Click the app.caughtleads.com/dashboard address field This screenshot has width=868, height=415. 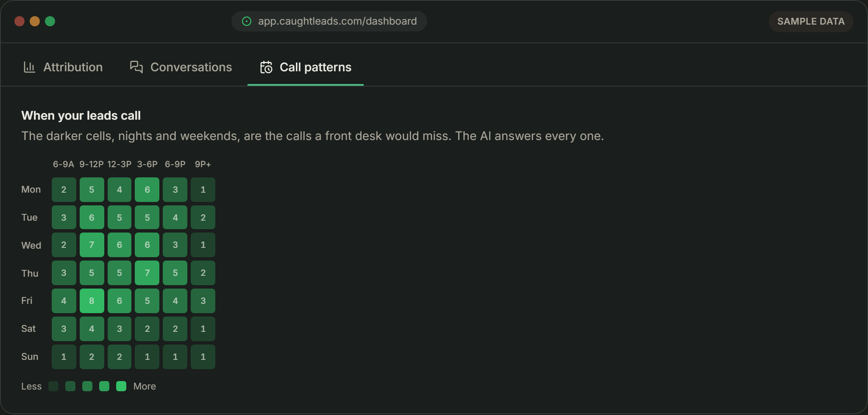click(329, 21)
